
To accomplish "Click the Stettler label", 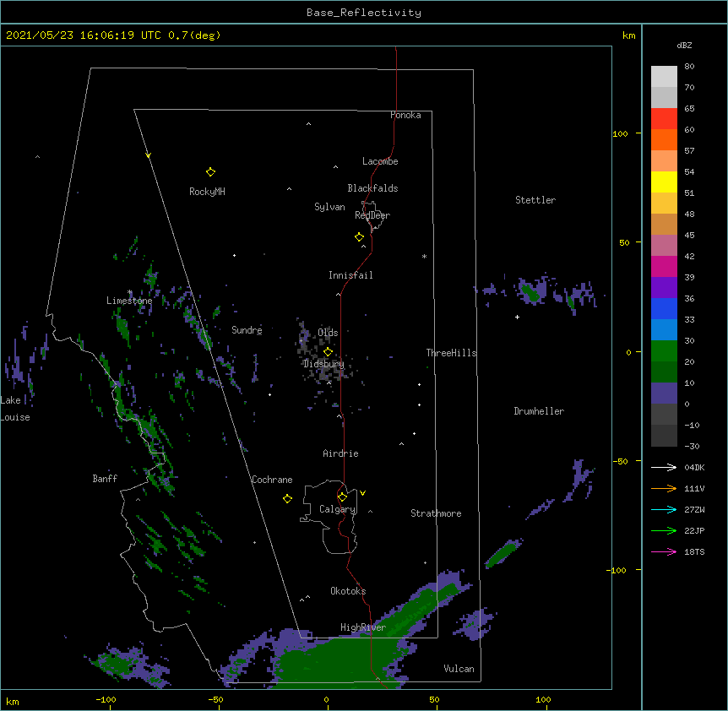I will pyautogui.click(x=535, y=200).
